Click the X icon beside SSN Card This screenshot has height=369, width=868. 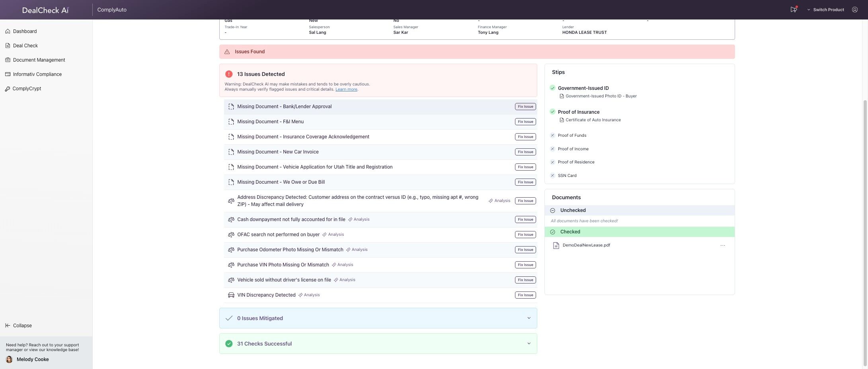point(552,175)
